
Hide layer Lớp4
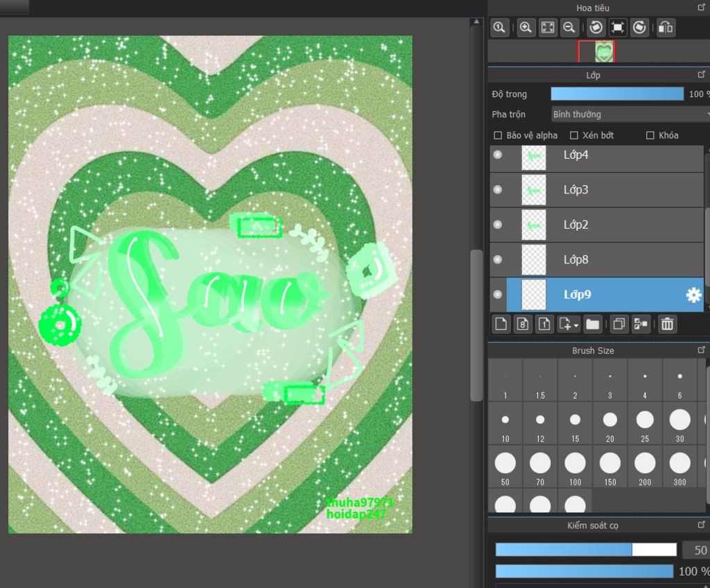pyautogui.click(x=498, y=155)
